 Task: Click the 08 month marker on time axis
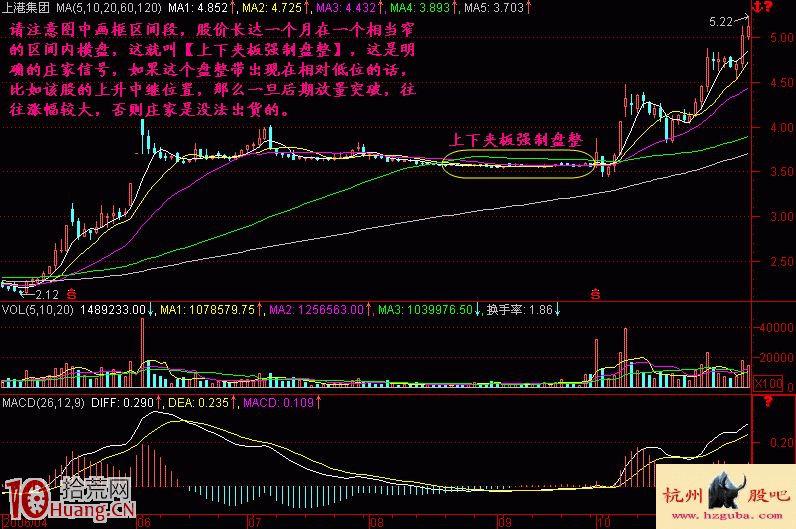(377, 522)
